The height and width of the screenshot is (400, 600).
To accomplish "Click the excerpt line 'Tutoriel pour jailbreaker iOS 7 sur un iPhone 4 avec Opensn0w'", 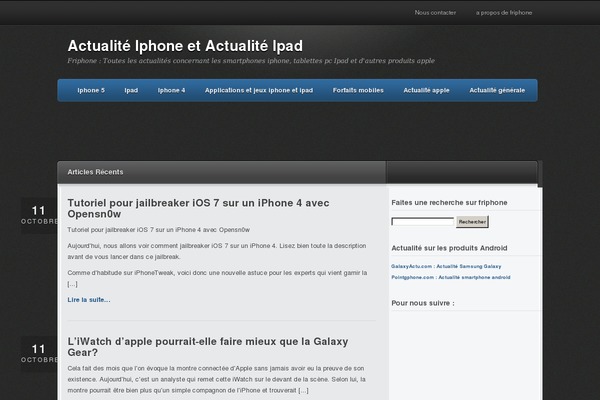I will coord(158,230).
